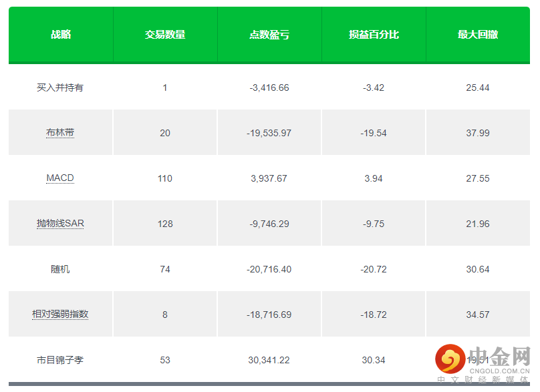The height and width of the screenshot is (392, 540).
Task: Open the MACD strategy link
Action: pyautogui.click(x=60, y=178)
